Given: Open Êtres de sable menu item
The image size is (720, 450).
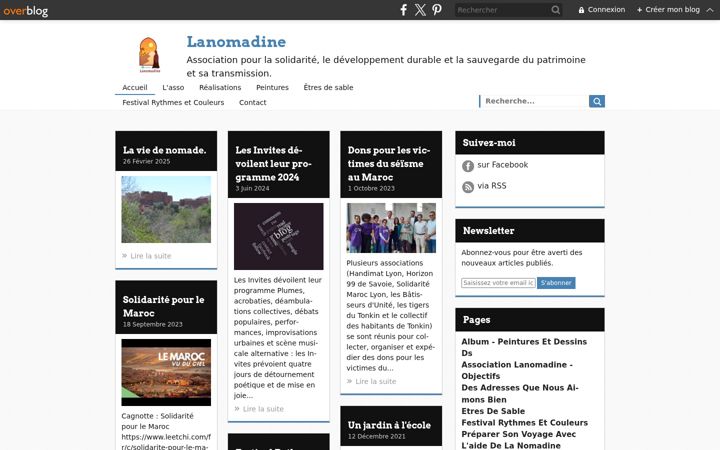Looking at the screenshot, I should click(328, 87).
